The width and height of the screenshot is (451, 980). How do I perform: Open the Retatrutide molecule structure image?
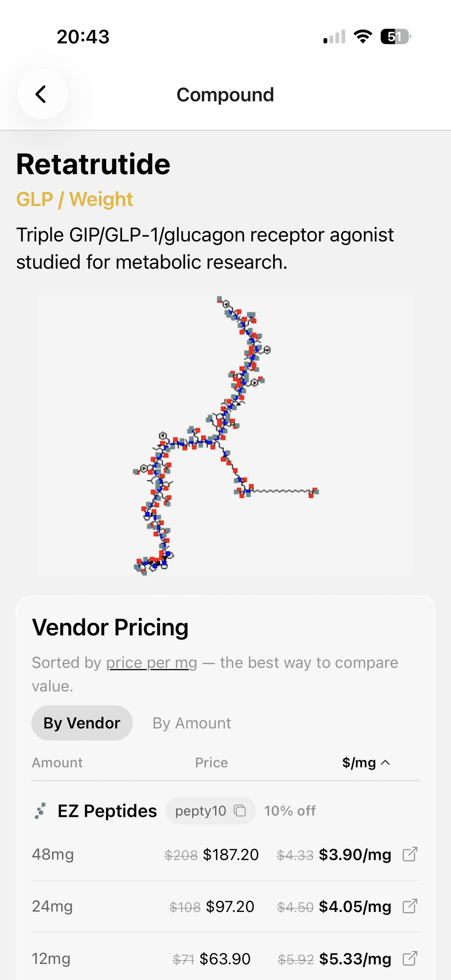[225, 435]
